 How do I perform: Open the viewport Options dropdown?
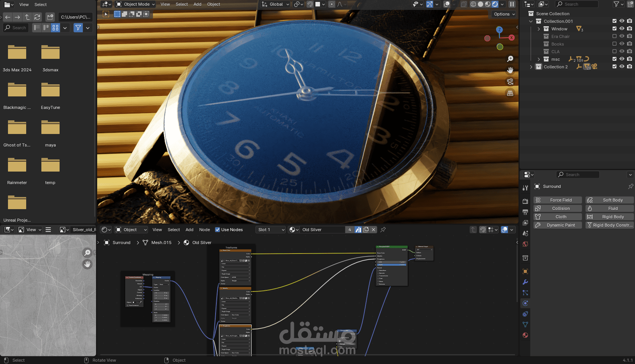point(504,14)
